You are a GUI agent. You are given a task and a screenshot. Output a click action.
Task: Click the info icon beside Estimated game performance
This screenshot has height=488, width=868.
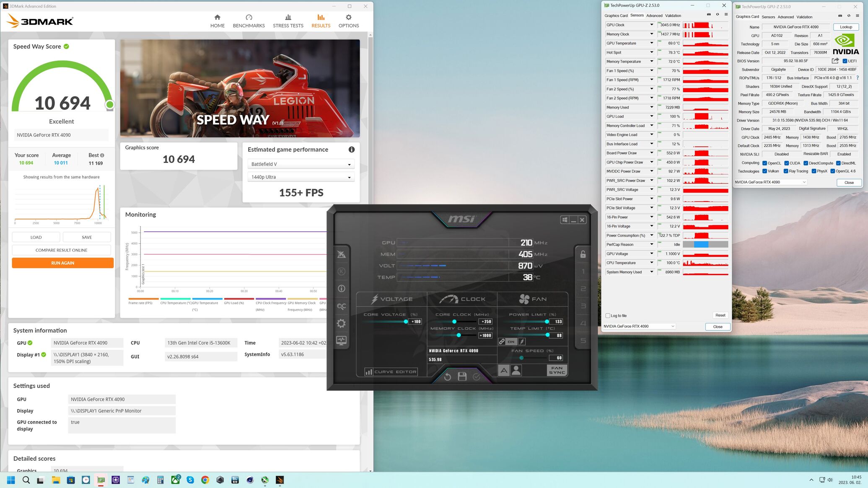pyautogui.click(x=351, y=150)
